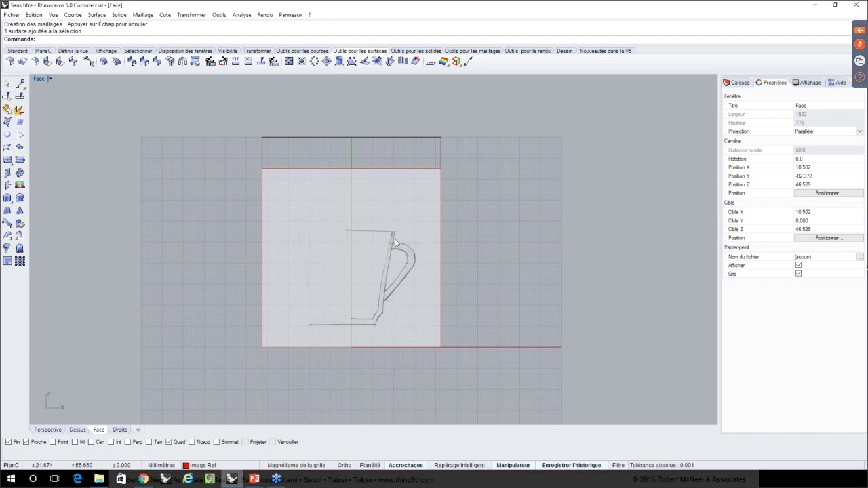Click the first surface tool icon in top toolbar
Screen dimensions: 868x488
9,61
